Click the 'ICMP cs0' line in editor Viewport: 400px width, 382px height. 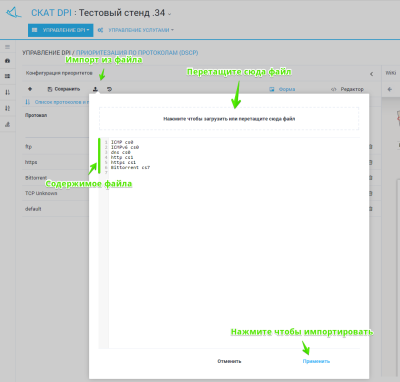tap(122, 142)
